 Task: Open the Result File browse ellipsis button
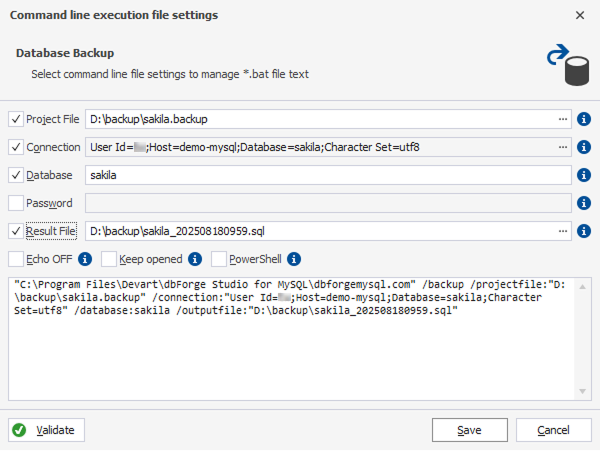pyautogui.click(x=563, y=231)
